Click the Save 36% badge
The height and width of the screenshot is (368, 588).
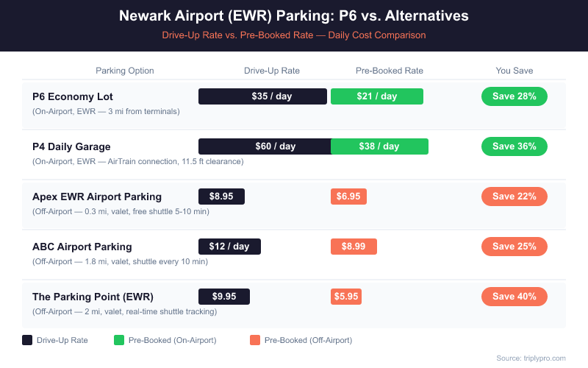(514, 146)
